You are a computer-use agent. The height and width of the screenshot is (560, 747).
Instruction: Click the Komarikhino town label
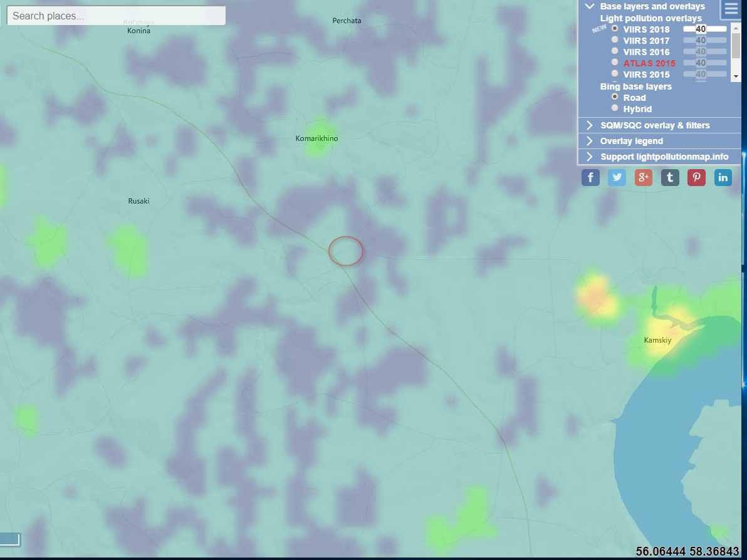(316, 138)
